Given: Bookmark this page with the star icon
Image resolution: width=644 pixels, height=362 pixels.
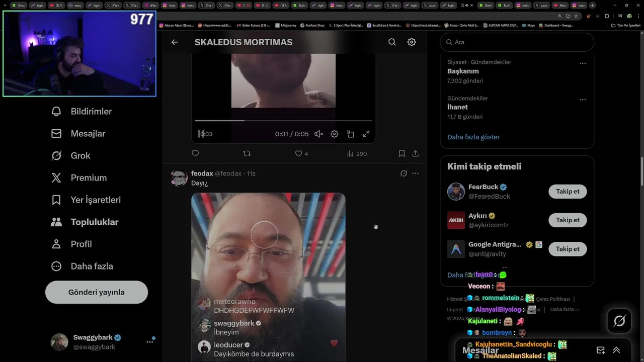Looking at the screenshot, I should pyautogui.click(x=576, y=16).
